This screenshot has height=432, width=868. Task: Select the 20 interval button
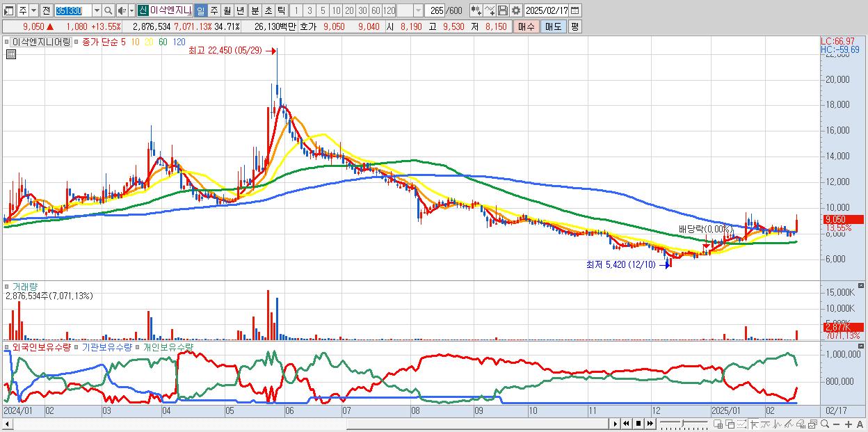349,10
